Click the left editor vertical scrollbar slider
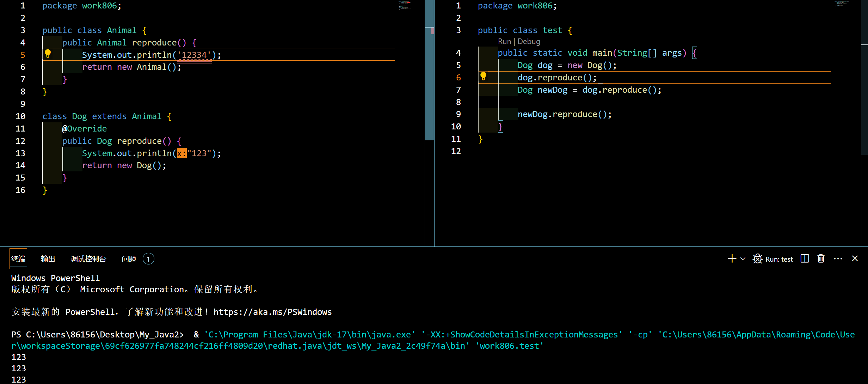868x384 pixels. click(x=429, y=71)
